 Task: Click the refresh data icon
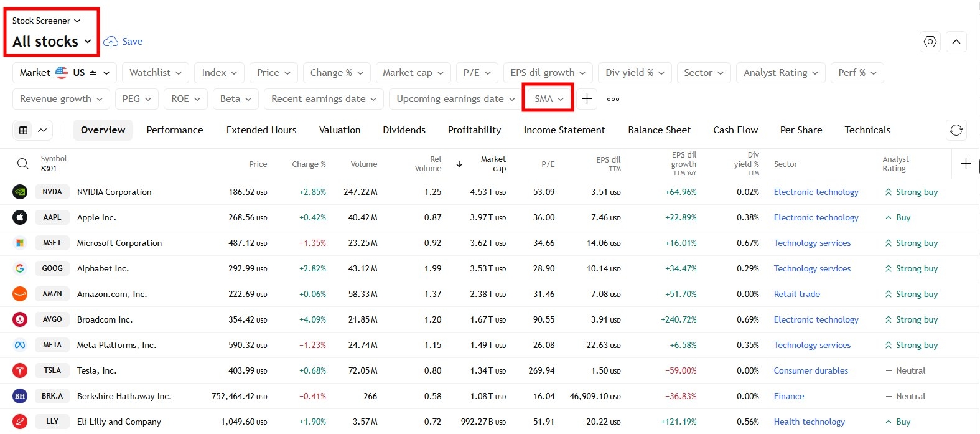pyautogui.click(x=956, y=130)
